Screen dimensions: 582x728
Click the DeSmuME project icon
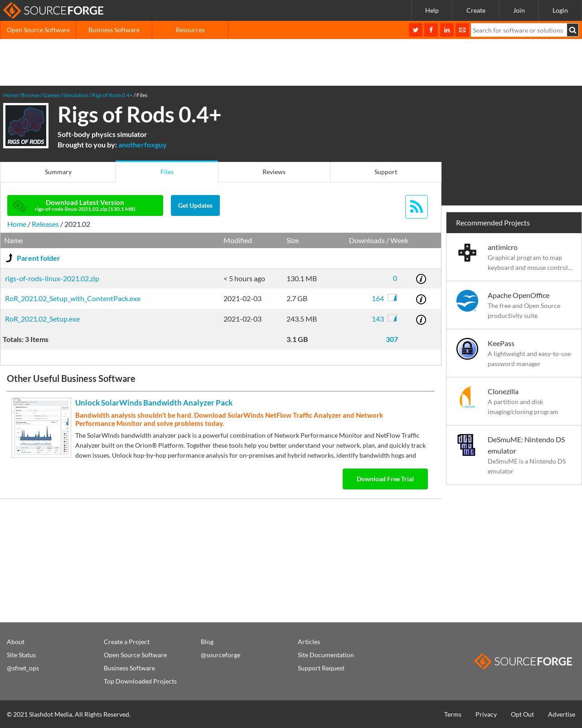[466, 445]
